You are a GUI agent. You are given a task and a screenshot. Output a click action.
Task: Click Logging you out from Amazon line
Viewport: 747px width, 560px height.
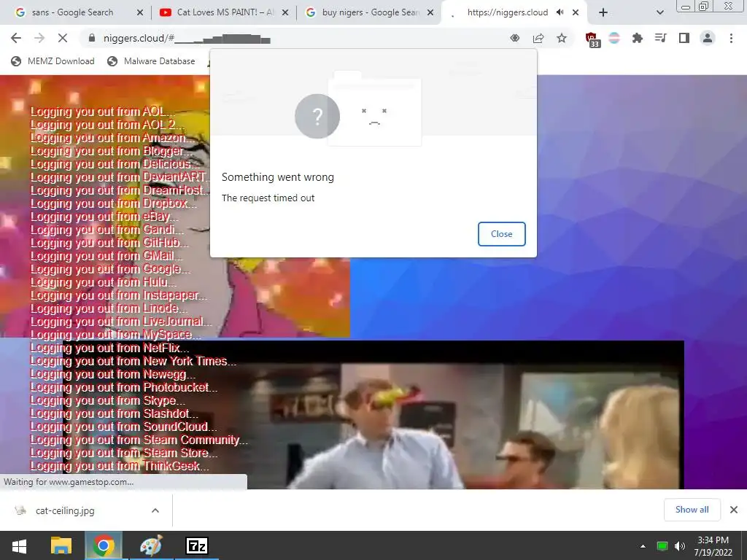click(x=113, y=138)
